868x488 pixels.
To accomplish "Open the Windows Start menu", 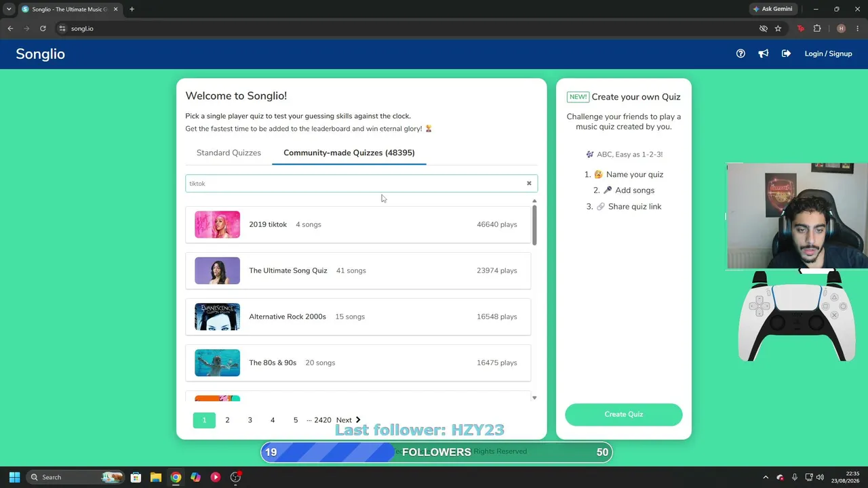I will coord(14,477).
